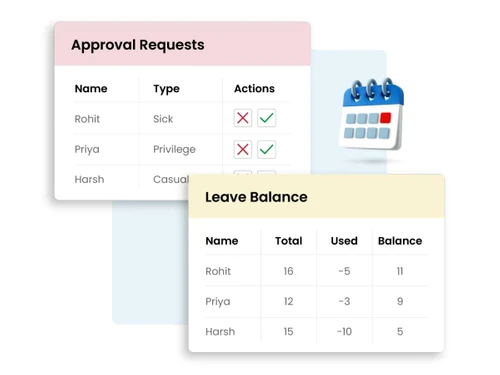Select Priya in Leave Balance table
Viewport: 500px width, 375px height.
tap(218, 302)
